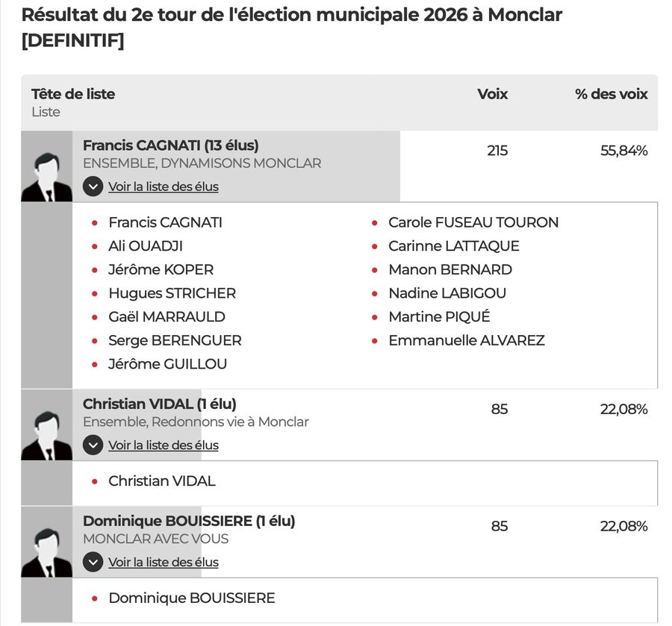Click the 55,84% vote share value
This screenshot has height=626, width=672.
[623, 151]
